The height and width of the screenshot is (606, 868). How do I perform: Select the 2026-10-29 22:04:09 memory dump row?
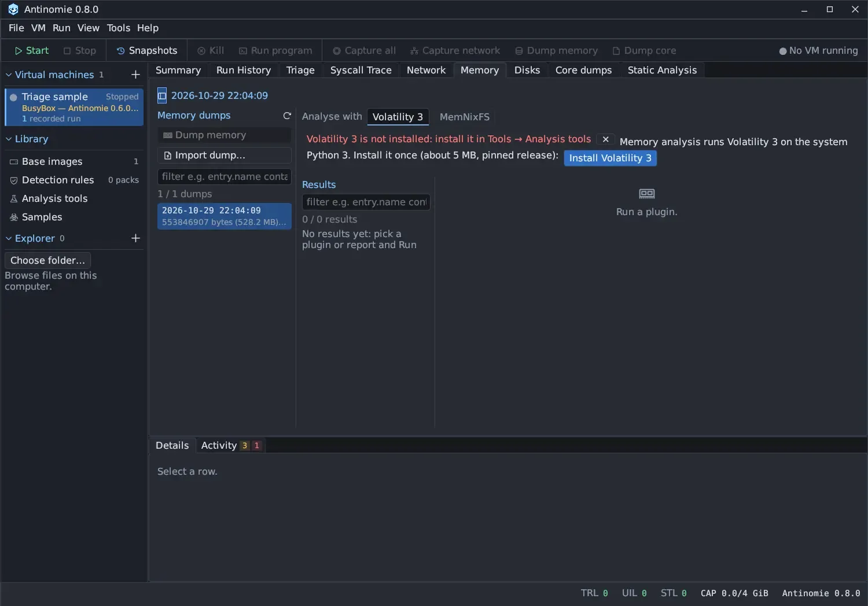pyautogui.click(x=224, y=216)
